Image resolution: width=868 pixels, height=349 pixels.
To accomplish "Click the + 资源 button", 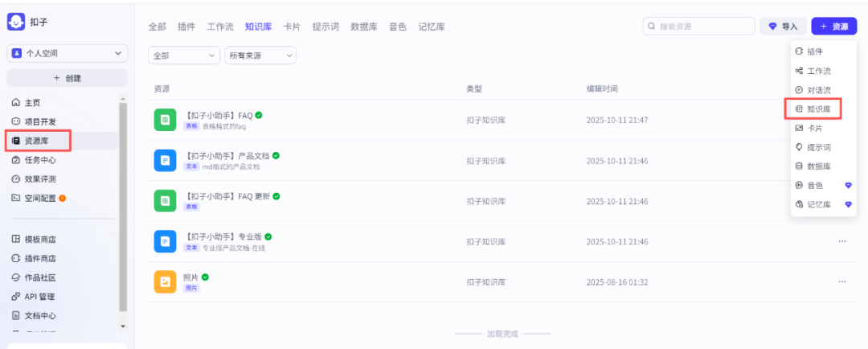I will (x=834, y=26).
